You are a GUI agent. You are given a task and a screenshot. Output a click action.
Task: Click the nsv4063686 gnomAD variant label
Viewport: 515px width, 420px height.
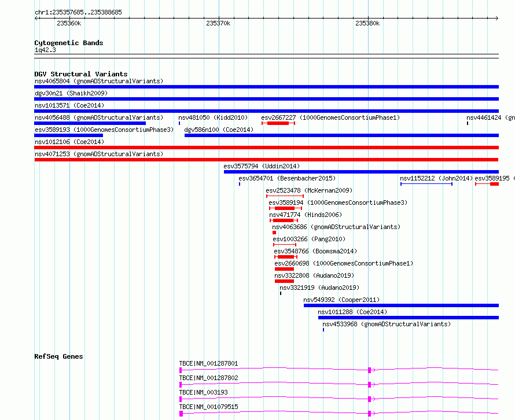pos(336,227)
